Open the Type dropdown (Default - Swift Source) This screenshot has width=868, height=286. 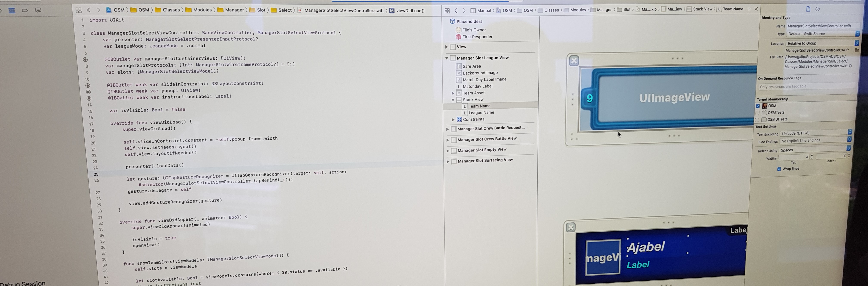click(x=823, y=34)
